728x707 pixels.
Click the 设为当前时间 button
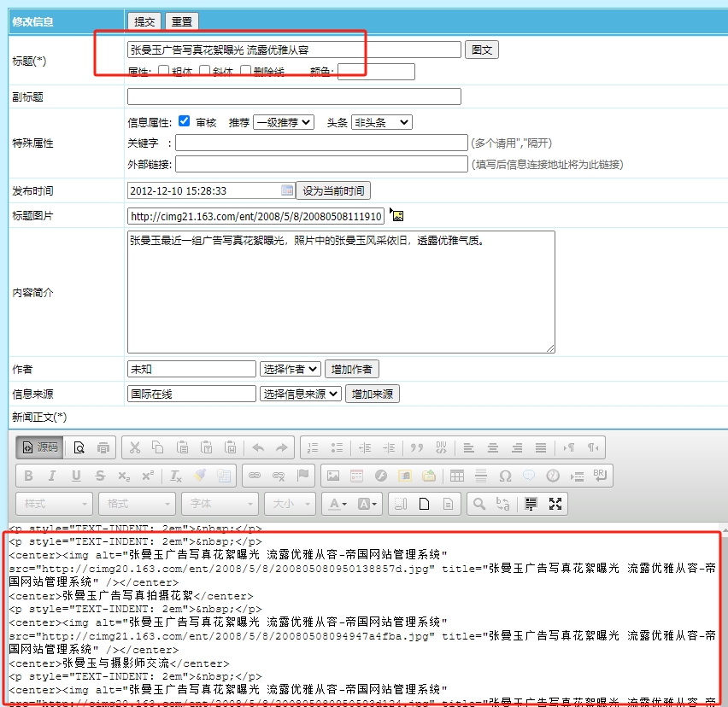click(x=333, y=190)
